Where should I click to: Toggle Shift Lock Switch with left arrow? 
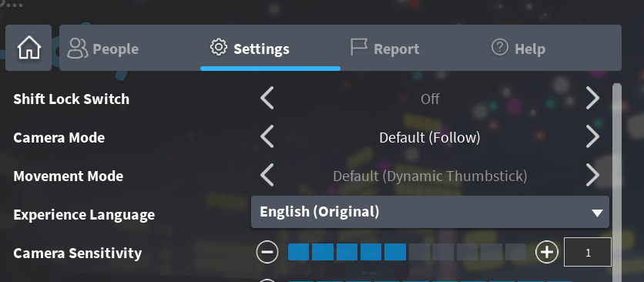(267, 99)
